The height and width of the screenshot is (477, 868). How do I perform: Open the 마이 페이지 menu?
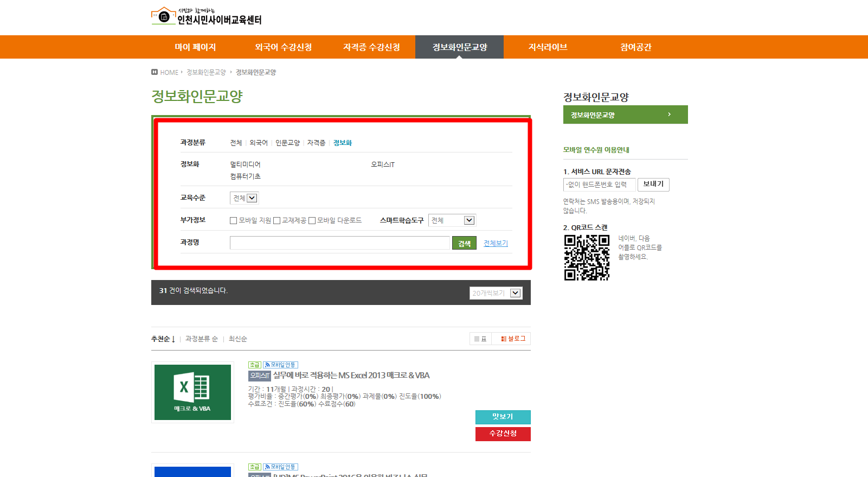point(195,47)
